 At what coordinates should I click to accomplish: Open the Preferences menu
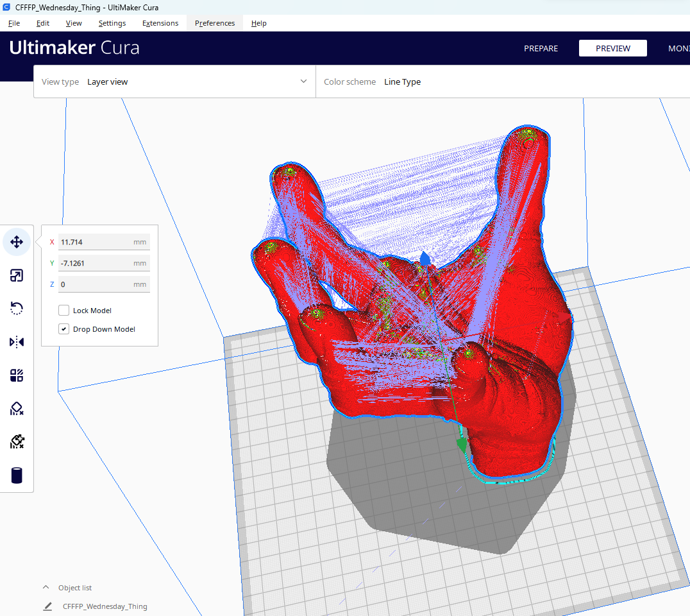[x=214, y=23]
